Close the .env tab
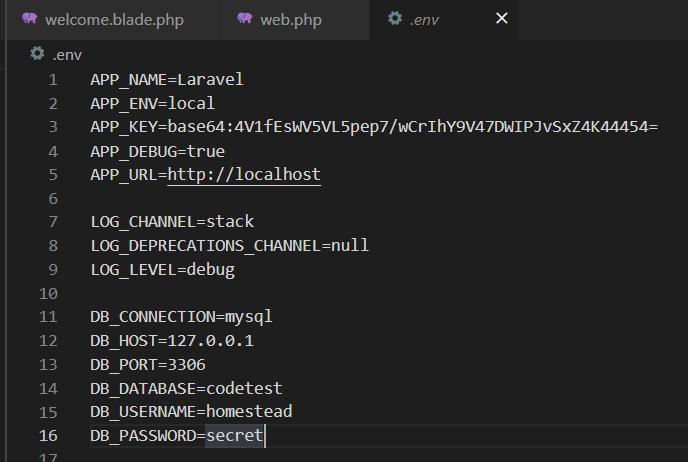The image size is (688, 462). tap(502, 18)
